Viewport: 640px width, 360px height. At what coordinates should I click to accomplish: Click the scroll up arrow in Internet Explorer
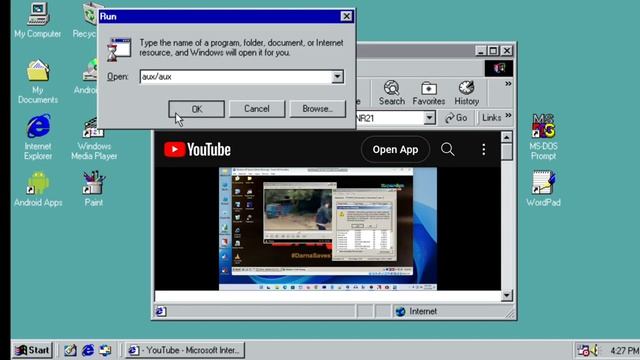(x=507, y=137)
